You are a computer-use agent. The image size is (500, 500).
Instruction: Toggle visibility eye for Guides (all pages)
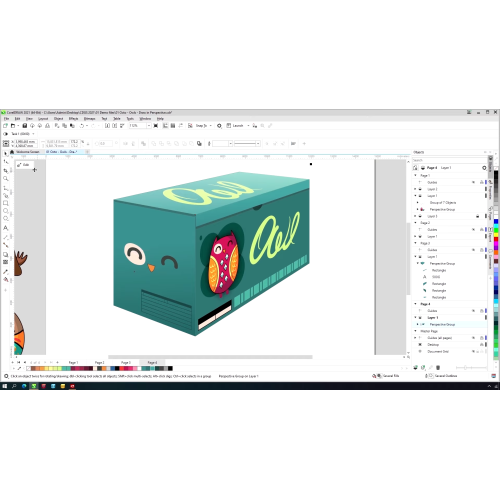click(473, 338)
